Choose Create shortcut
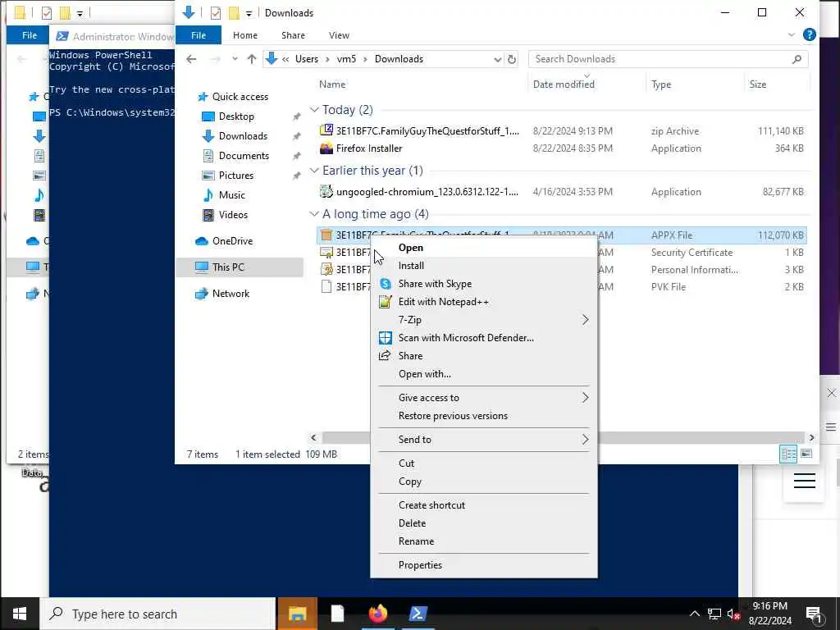The image size is (840, 630). (431, 505)
